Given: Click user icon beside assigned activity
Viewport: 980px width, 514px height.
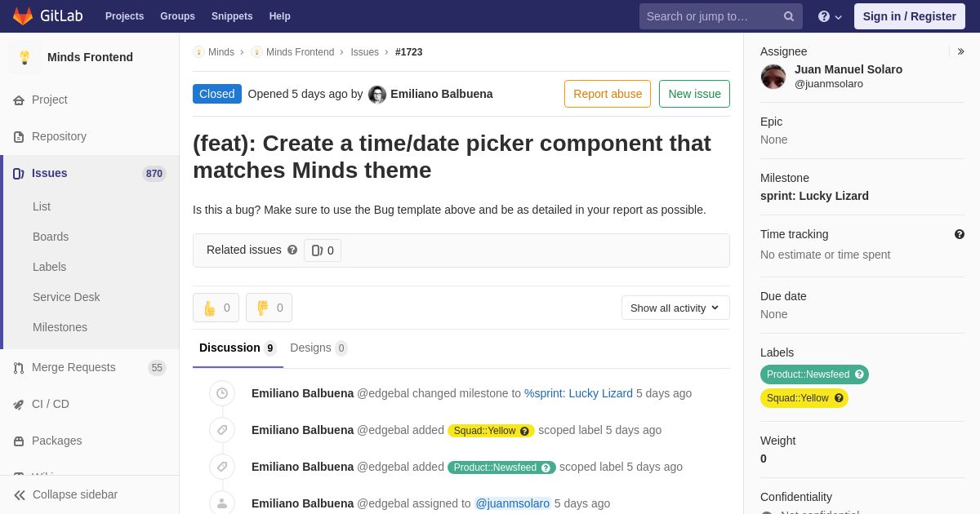Looking at the screenshot, I should click(x=222, y=503).
